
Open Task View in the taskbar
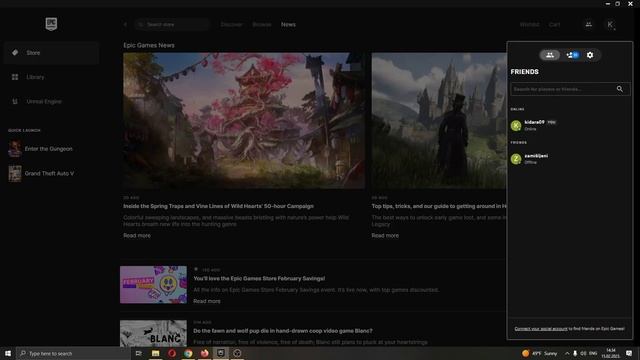point(138,353)
